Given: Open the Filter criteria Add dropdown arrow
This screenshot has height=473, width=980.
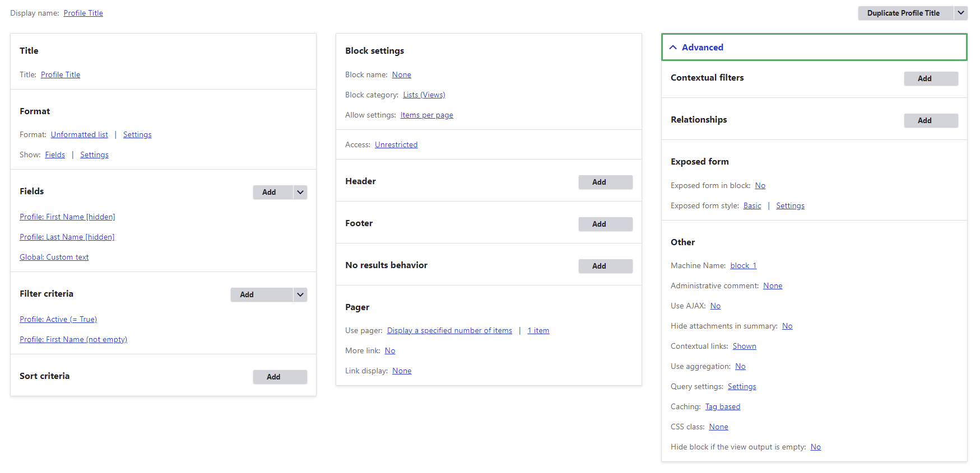Looking at the screenshot, I should tap(300, 294).
